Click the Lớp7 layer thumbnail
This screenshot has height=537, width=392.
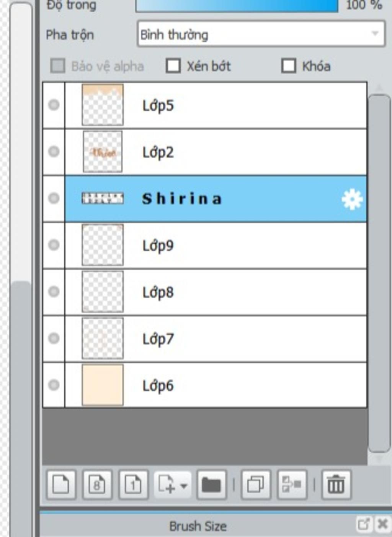(103, 338)
